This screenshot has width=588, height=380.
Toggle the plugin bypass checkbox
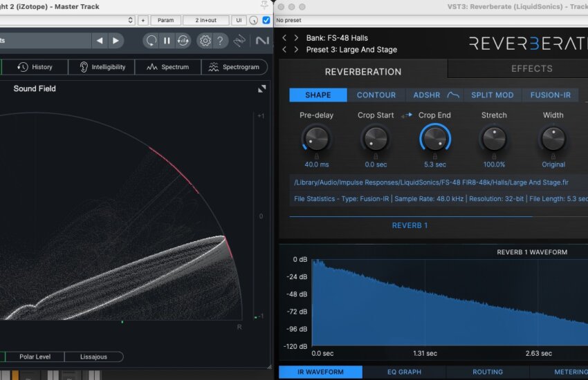point(266,21)
